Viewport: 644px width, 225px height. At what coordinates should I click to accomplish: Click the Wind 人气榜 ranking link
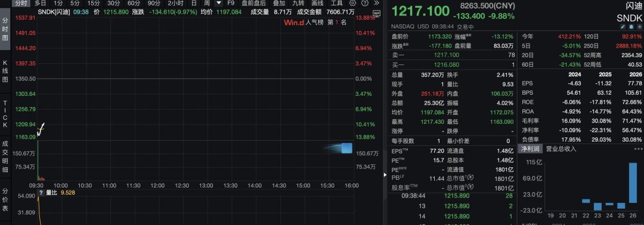(x=315, y=23)
